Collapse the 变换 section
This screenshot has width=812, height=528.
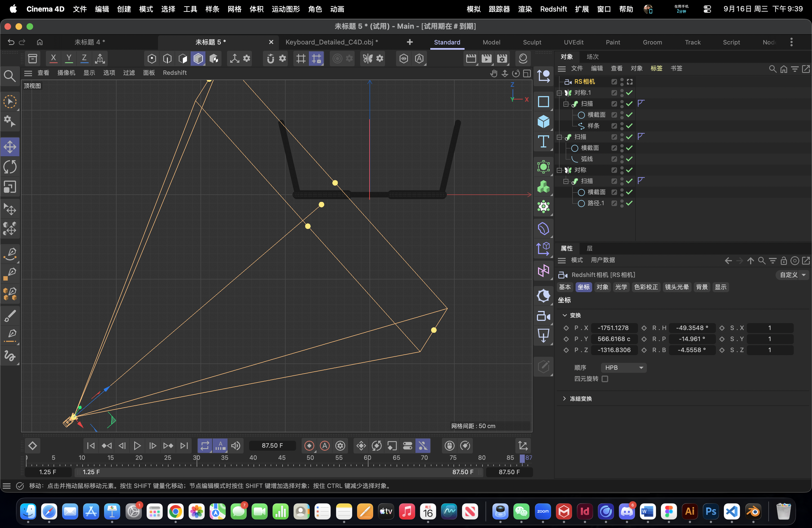point(565,316)
